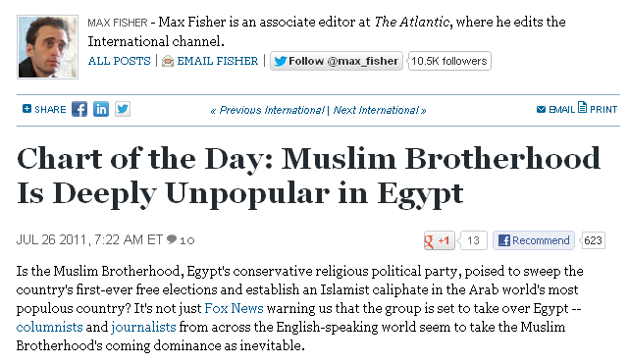Click the 10.5K followers count bubble
629x364 pixels.
[449, 61]
